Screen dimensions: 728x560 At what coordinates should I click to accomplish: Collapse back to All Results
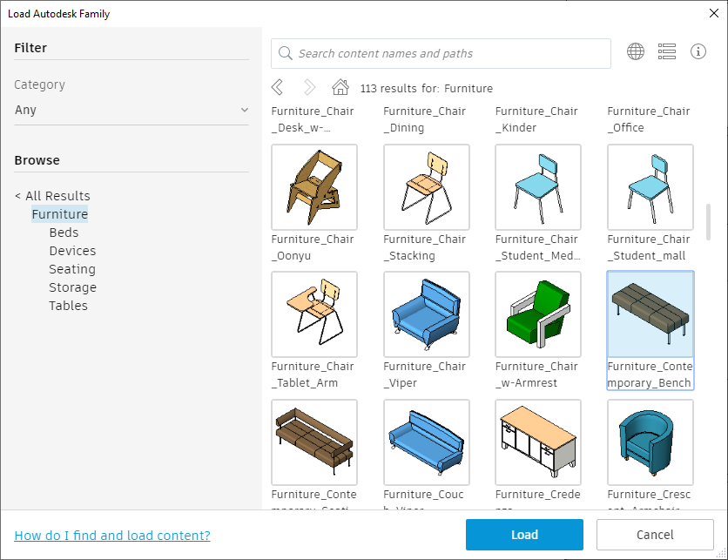pyautogui.click(x=52, y=195)
